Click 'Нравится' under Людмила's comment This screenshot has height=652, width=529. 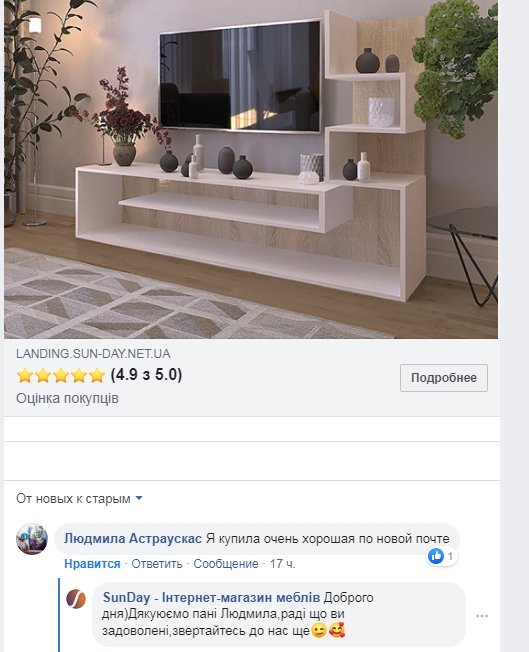pos(92,564)
